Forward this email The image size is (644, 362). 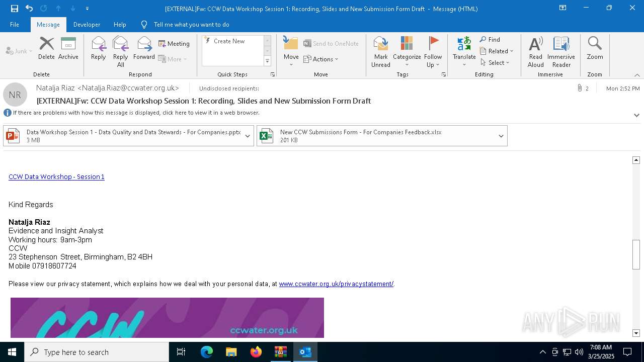pyautogui.click(x=144, y=49)
